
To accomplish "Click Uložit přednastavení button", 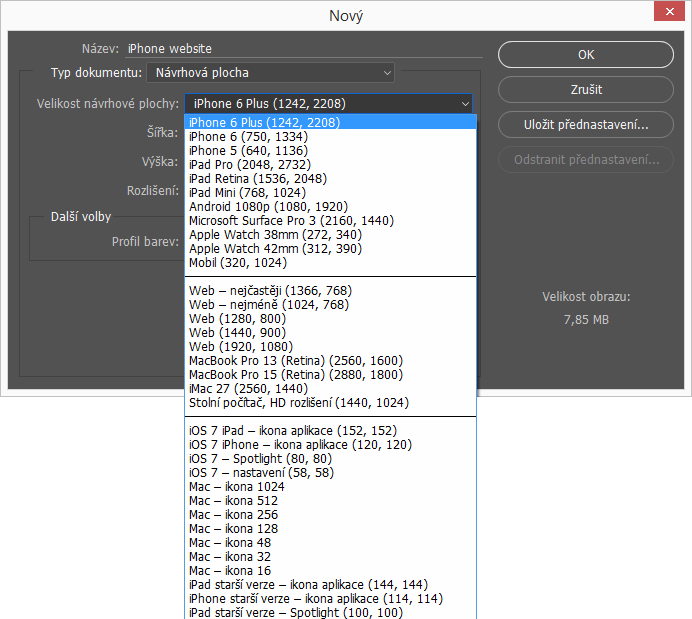I will click(x=586, y=125).
